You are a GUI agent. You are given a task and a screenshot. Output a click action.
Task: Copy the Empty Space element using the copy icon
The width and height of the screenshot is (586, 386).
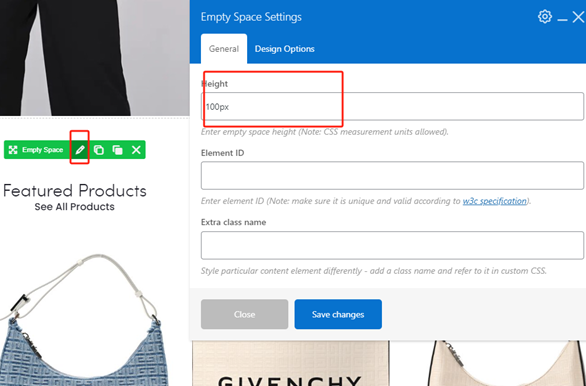99,150
